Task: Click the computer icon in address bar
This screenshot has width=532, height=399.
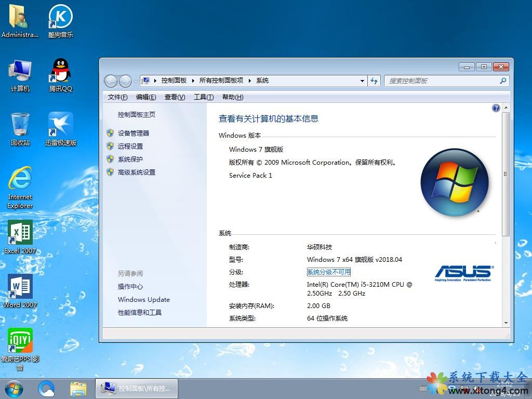Action: (x=145, y=81)
